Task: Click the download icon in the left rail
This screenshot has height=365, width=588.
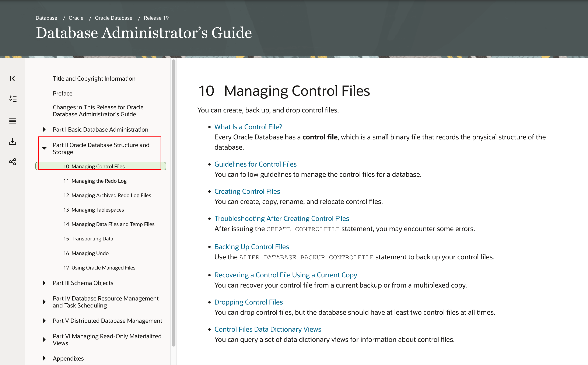Action: tap(13, 142)
